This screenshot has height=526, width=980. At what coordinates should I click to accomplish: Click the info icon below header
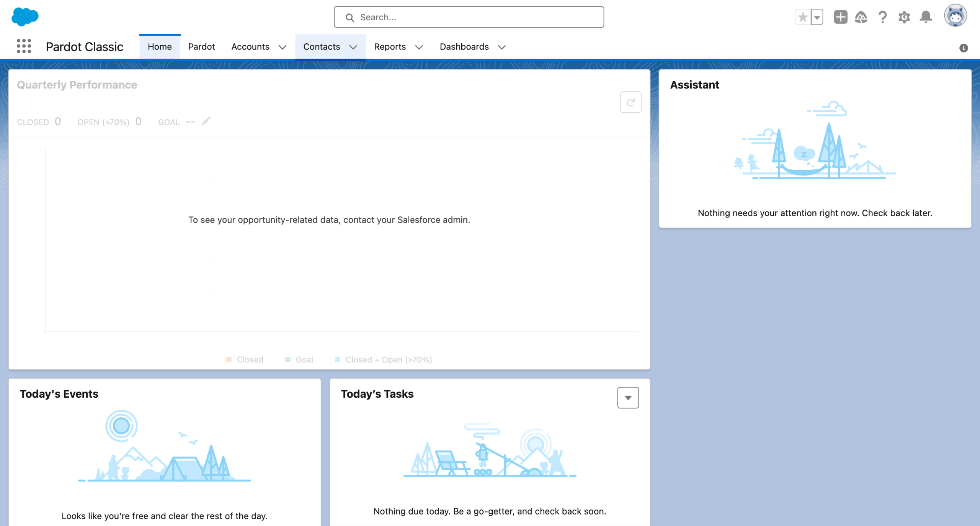(964, 48)
